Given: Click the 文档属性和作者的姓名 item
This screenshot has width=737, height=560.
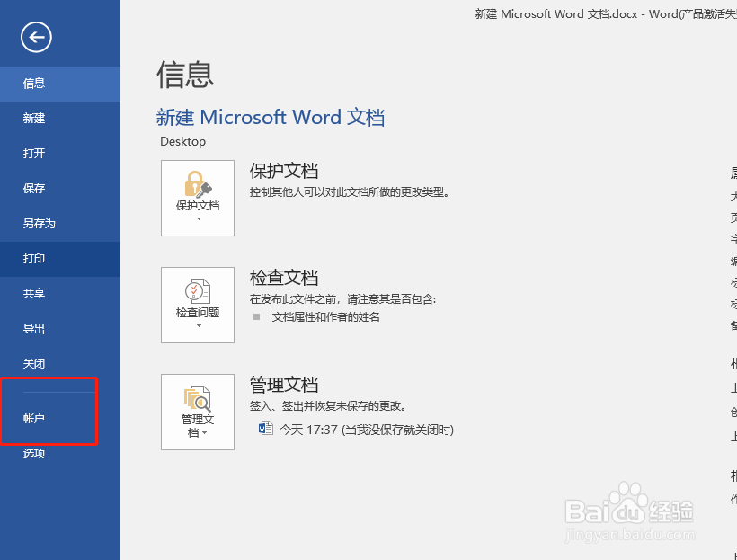Looking at the screenshot, I should click(325, 317).
